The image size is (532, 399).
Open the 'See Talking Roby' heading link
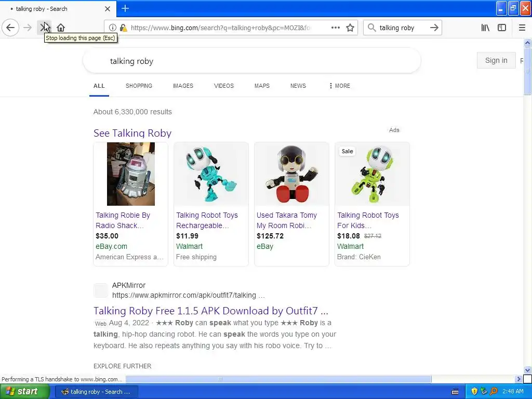[x=132, y=133]
